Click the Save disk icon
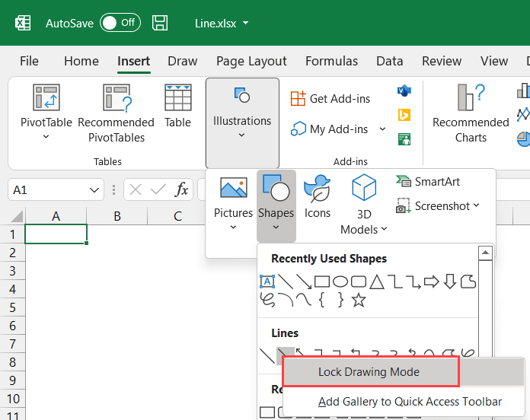Screen dimensions: 530x420 pos(160,23)
